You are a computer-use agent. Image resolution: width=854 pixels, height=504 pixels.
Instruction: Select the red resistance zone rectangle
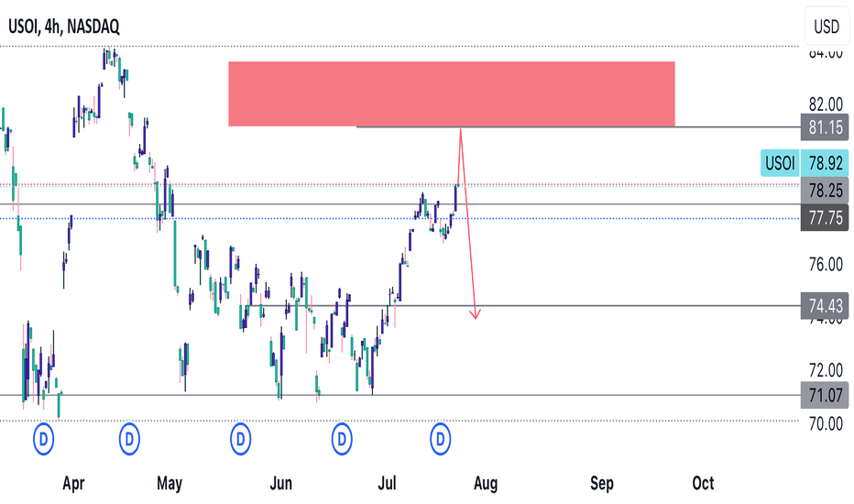(x=452, y=93)
